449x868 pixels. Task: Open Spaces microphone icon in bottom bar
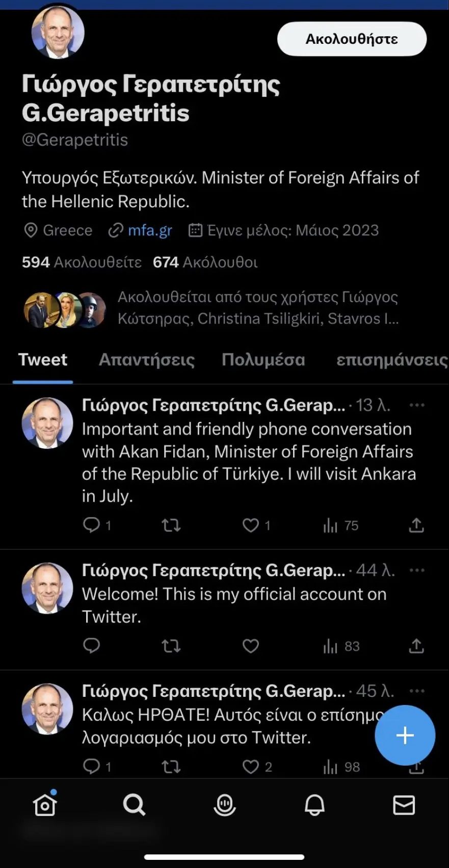click(x=224, y=805)
